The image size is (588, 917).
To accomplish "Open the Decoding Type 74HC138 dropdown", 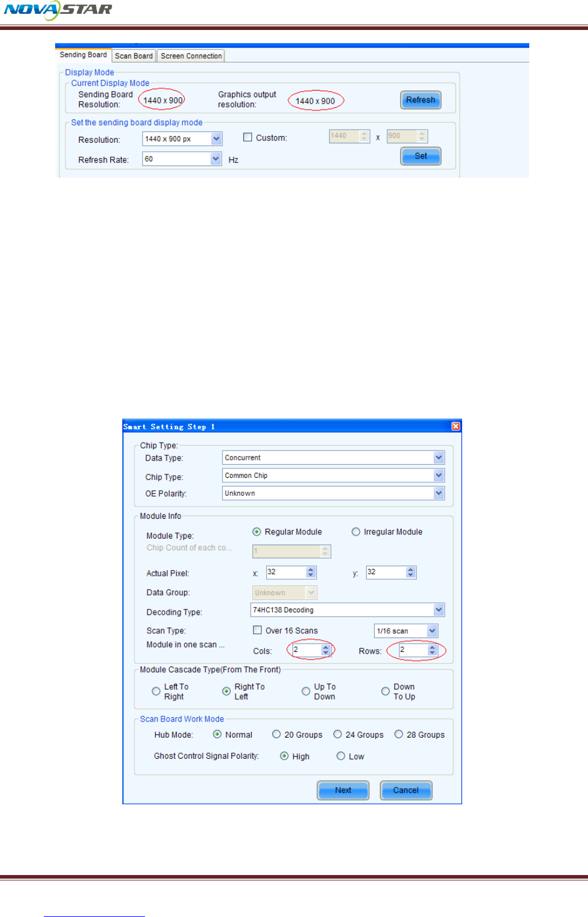I will coord(439,610).
